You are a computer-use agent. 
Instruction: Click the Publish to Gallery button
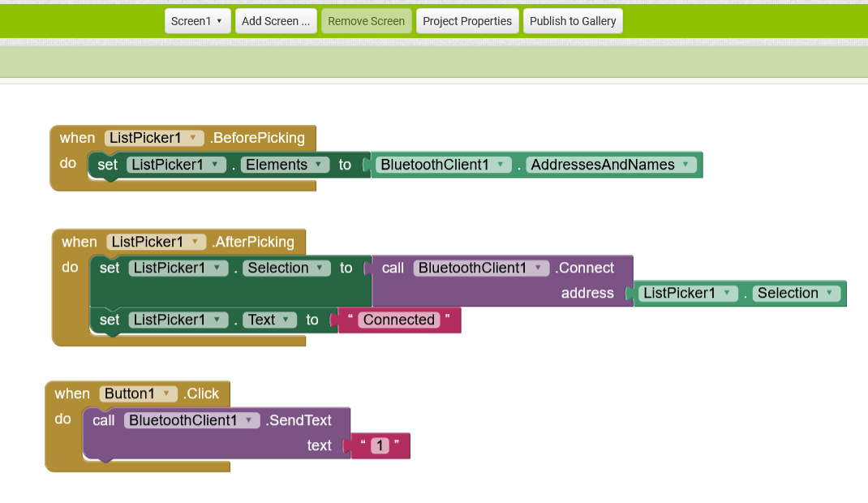[x=573, y=20]
